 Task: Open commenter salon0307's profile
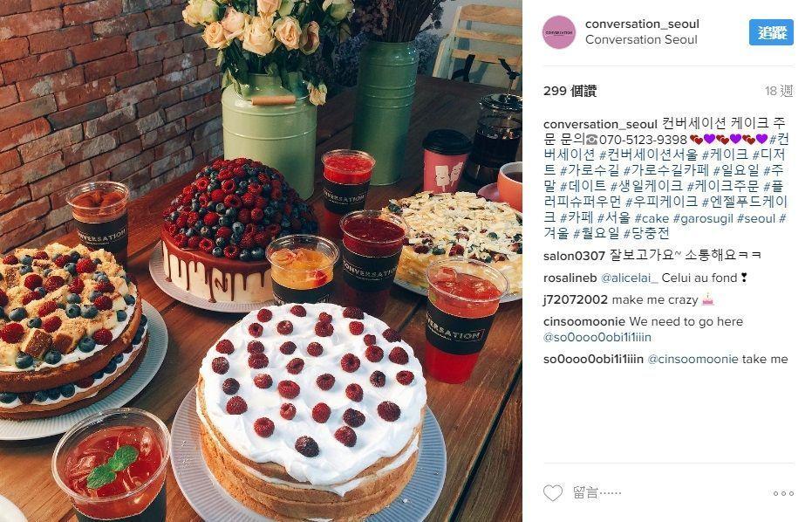574,256
